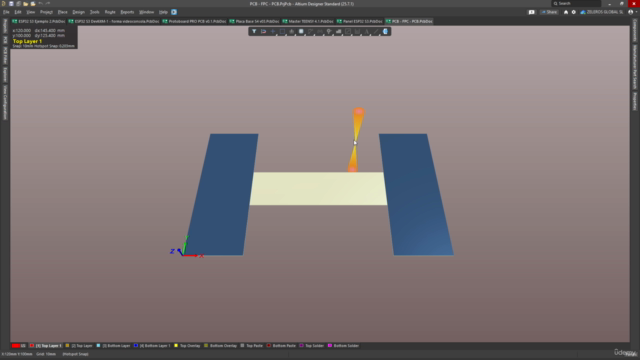
Task: Select the Bottom Overlay layer tab
Action: [220, 346]
